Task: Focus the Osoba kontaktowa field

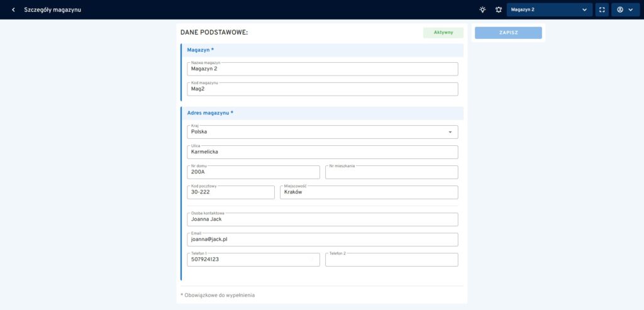Action: coord(322,219)
